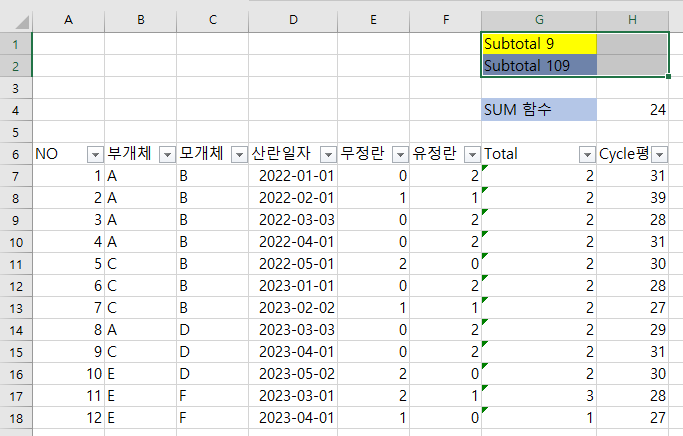Click date cell 2022-05-01

click(x=293, y=264)
